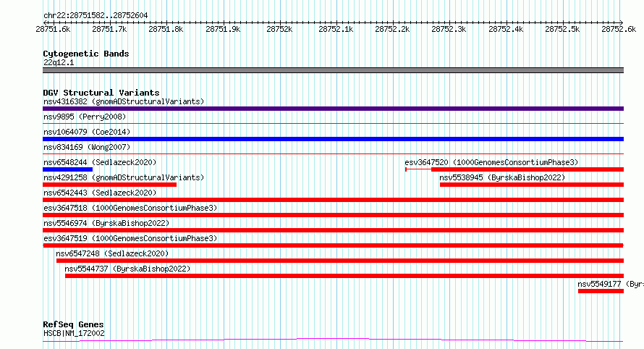Open nsv5544737 (ByrskaBishop2022) label
The image size is (644, 349).
coord(127,269)
